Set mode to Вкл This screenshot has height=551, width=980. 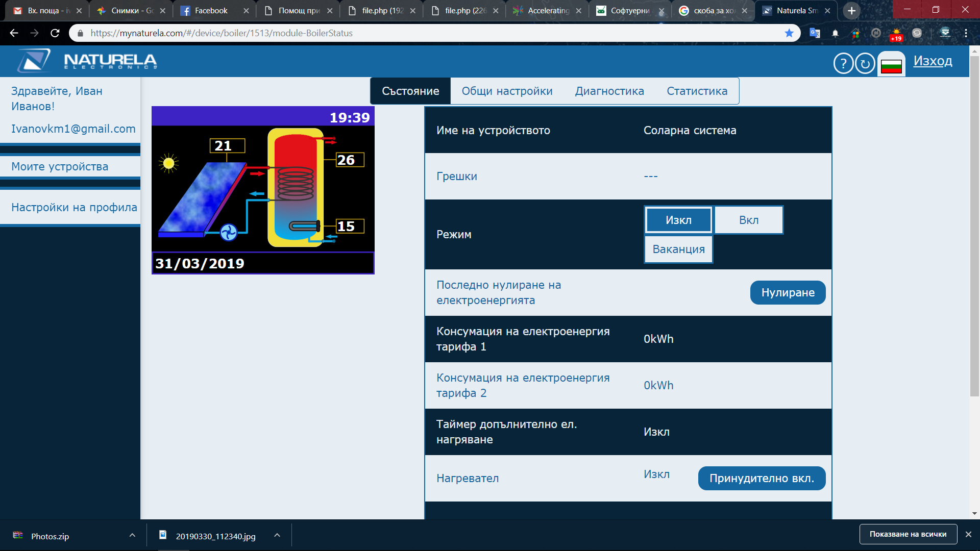(x=748, y=220)
